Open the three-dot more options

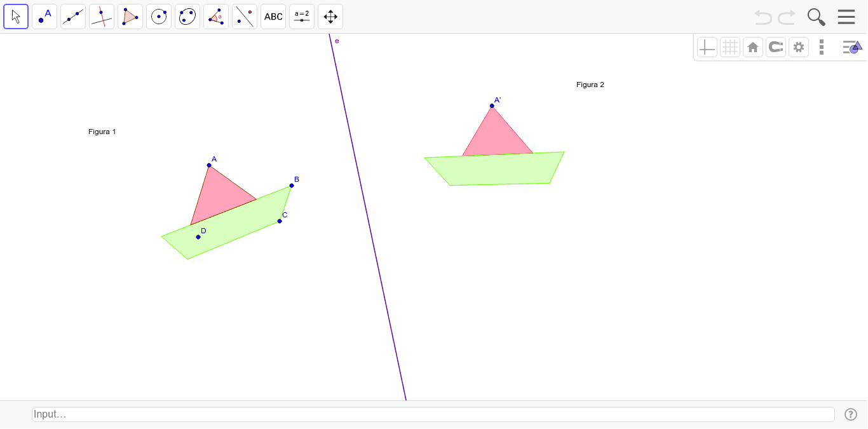(822, 47)
